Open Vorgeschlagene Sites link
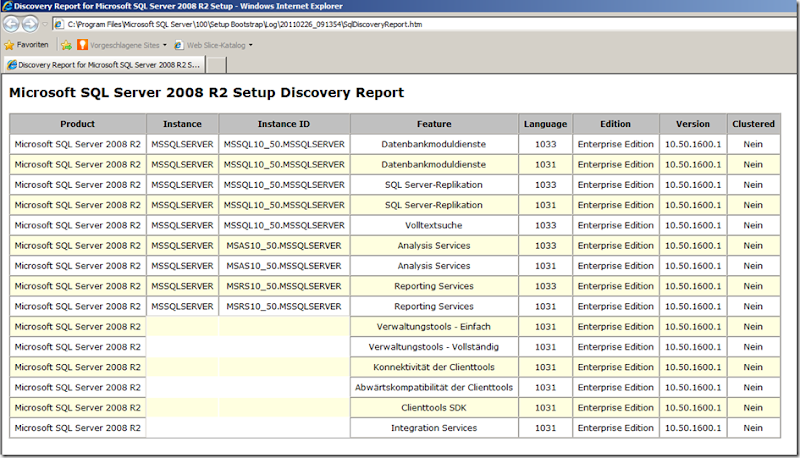The image size is (800, 458). click(x=124, y=45)
